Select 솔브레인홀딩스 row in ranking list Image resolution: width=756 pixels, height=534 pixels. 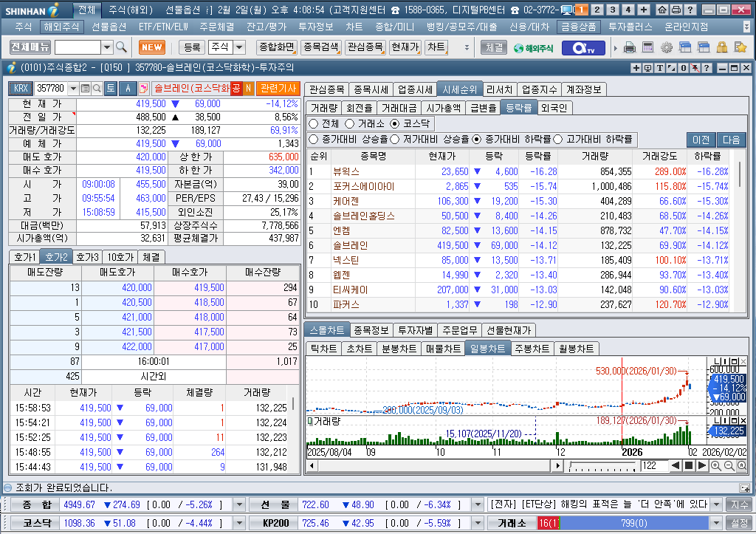click(518, 216)
